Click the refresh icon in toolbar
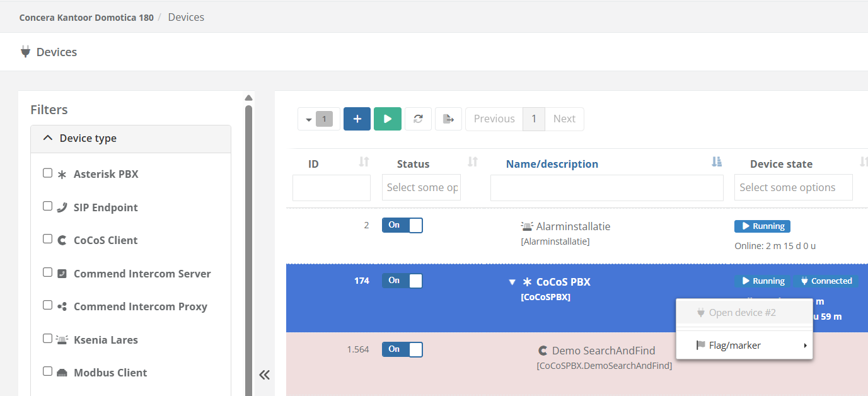Viewport: 868px width, 396px height. (x=418, y=119)
